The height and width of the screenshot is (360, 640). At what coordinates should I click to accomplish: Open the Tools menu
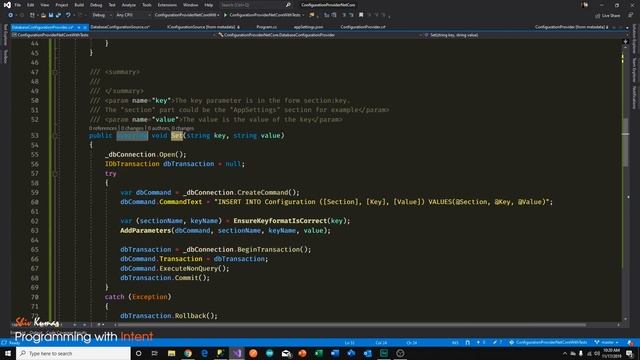click(147, 5)
